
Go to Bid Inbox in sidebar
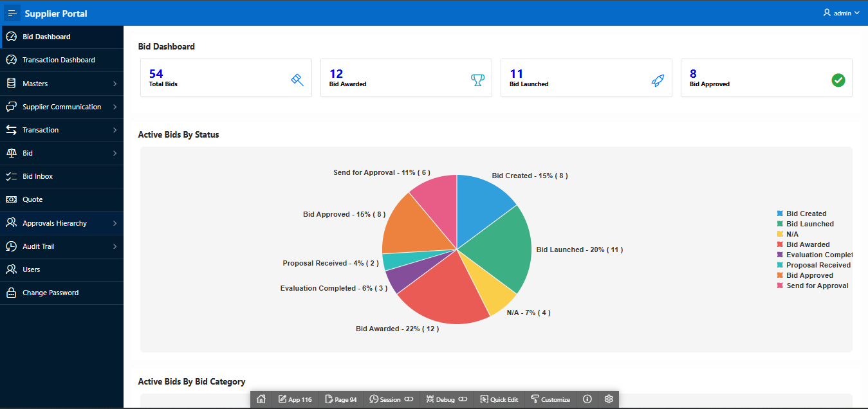tap(37, 176)
